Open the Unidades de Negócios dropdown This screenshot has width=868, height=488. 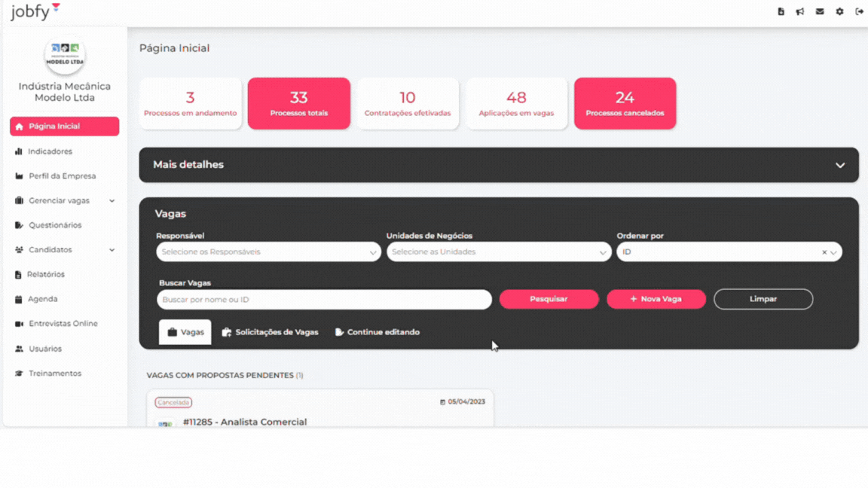tap(499, 252)
